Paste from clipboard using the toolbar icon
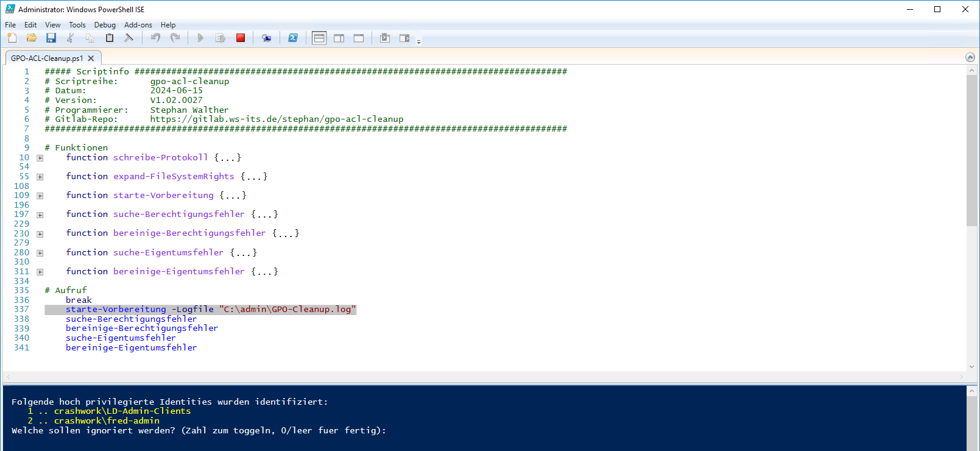This screenshot has height=451, width=980. pyautogui.click(x=110, y=38)
